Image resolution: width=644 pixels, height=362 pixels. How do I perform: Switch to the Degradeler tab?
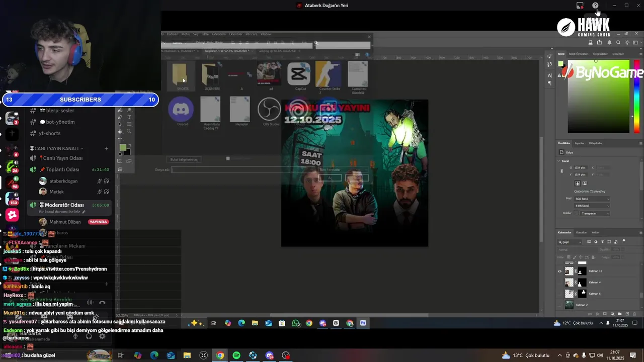click(x=600, y=54)
